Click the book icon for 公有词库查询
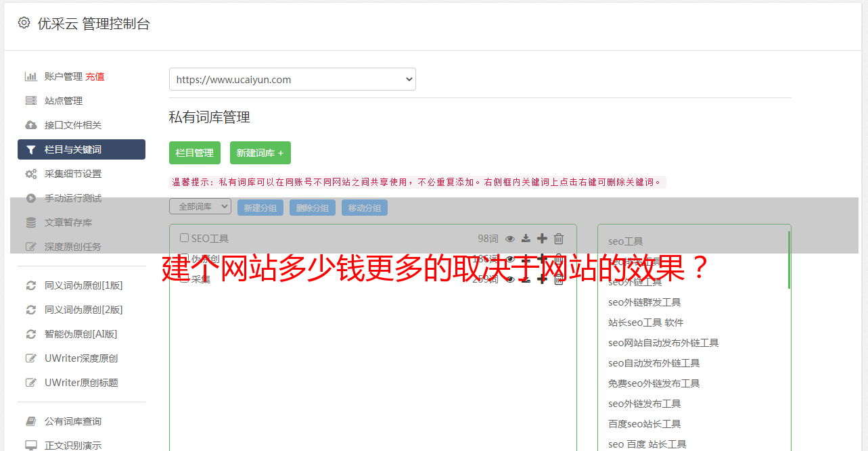868x451 pixels. pos(31,421)
